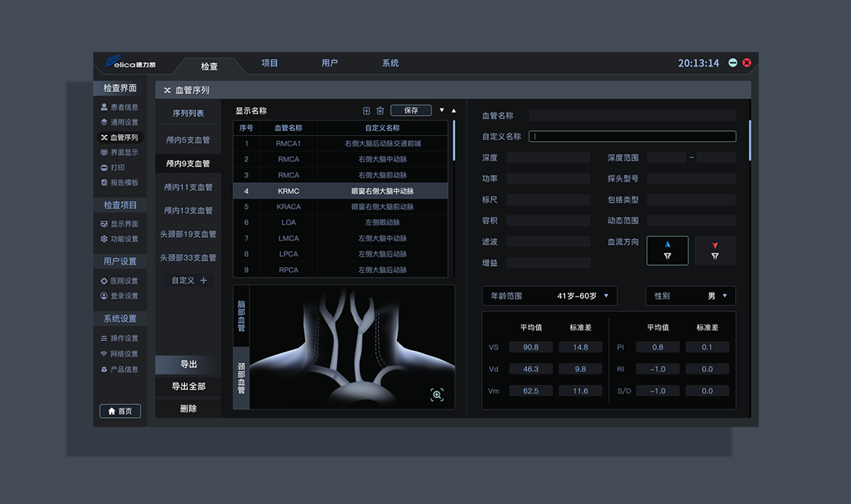Click the 导出全部 export all button

tap(188, 386)
